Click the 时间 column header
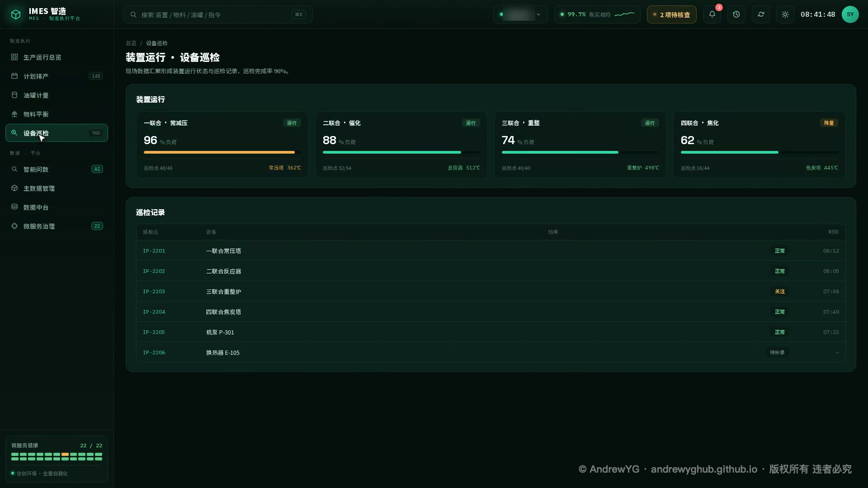The image size is (868, 488). pyautogui.click(x=833, y=232)
